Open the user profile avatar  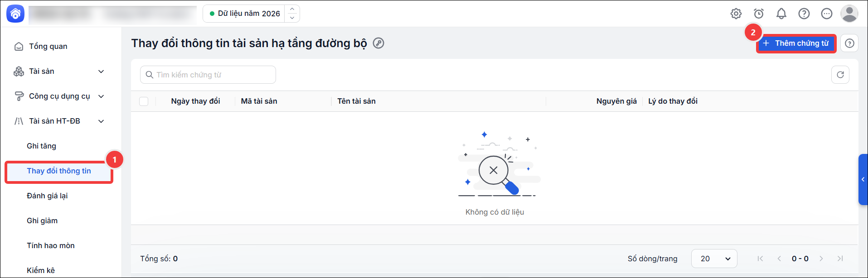[849, 14]
